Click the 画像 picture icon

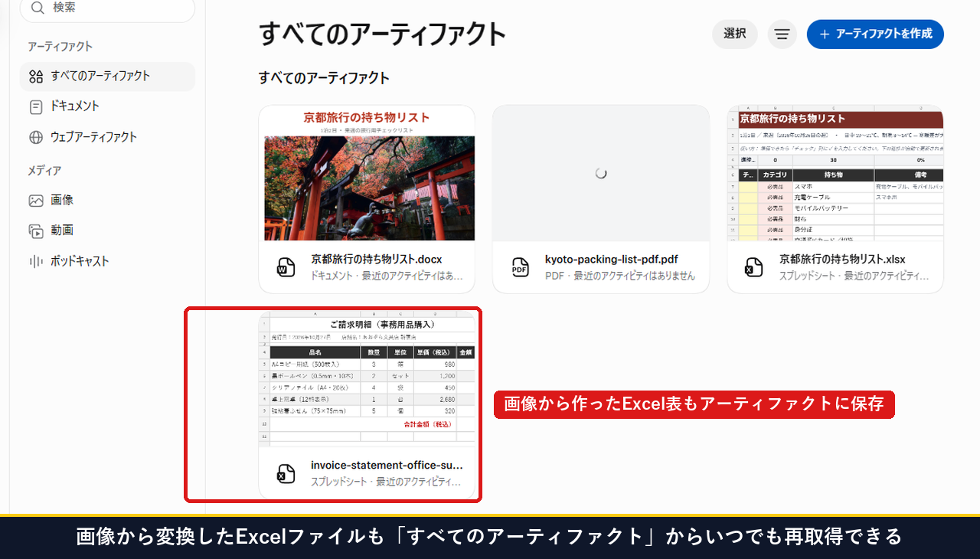pos(36,201)
